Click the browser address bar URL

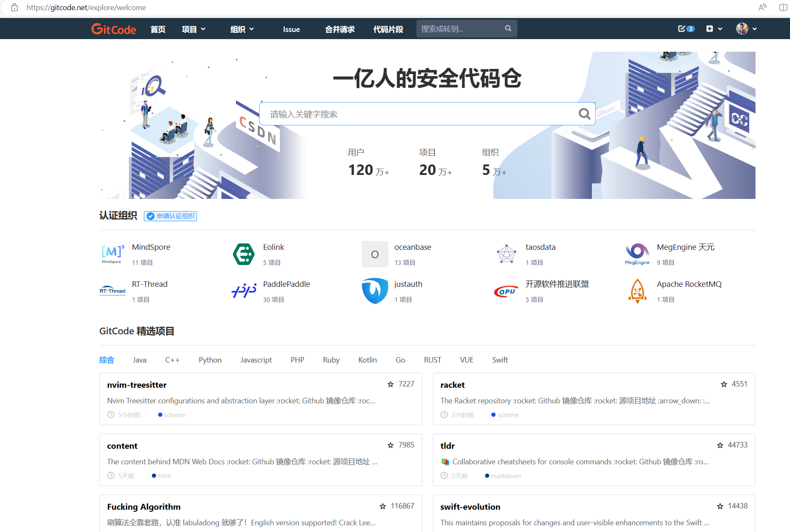(86, 7)
